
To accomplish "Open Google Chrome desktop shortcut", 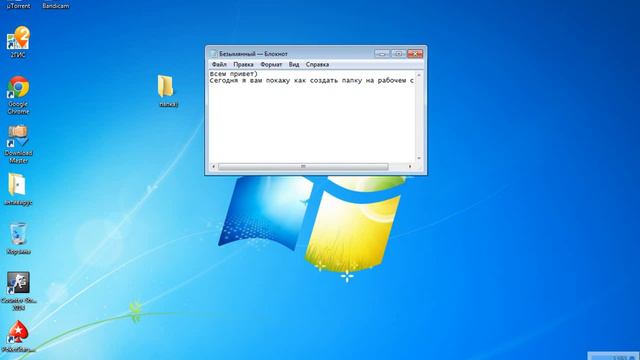I will (x=18, y=95).
